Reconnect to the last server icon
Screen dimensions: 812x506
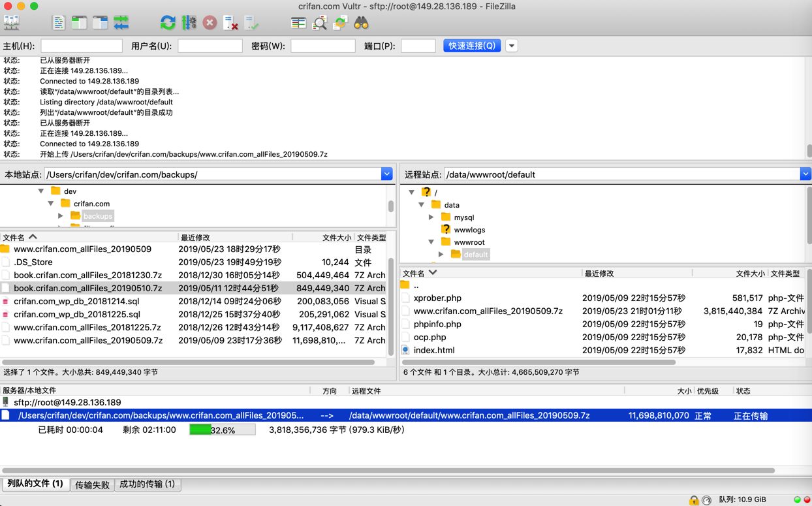pyautogui.click(x=251, y=23)
